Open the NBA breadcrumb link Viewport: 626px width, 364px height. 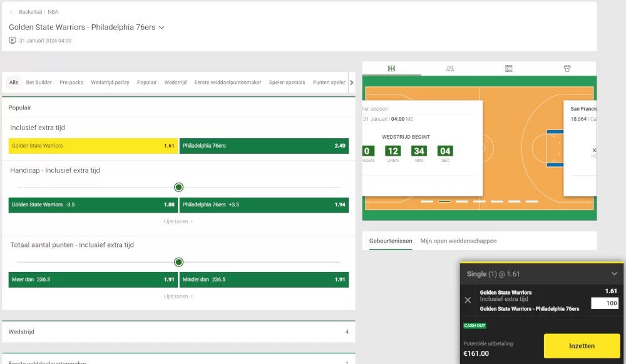pyautogui.click(x=53, y=12)
